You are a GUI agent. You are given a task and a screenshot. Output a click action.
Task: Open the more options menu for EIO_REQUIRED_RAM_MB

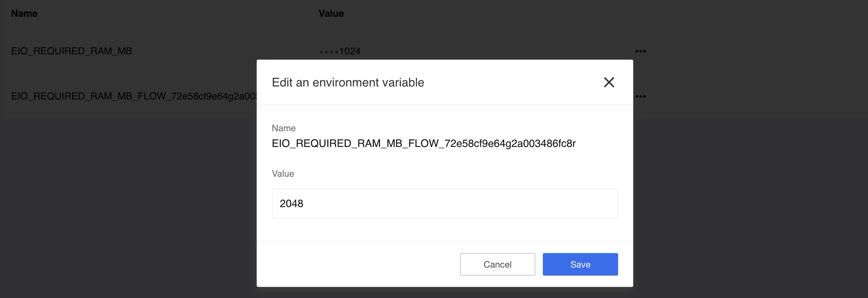click(x=640, y=51)
